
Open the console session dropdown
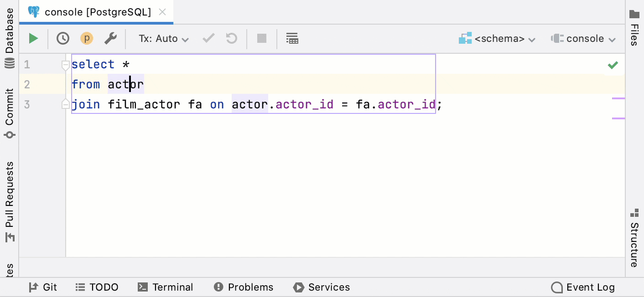pos(584,38)
